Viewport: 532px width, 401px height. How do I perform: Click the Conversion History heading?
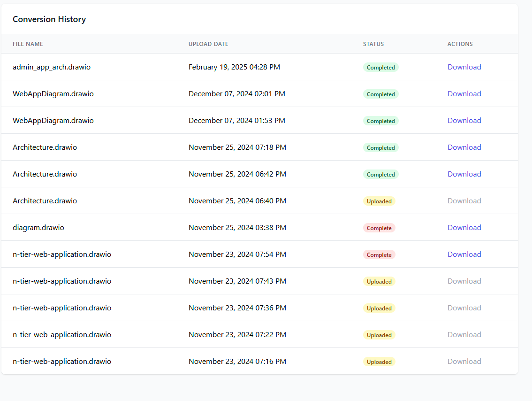tap(49, 19)
